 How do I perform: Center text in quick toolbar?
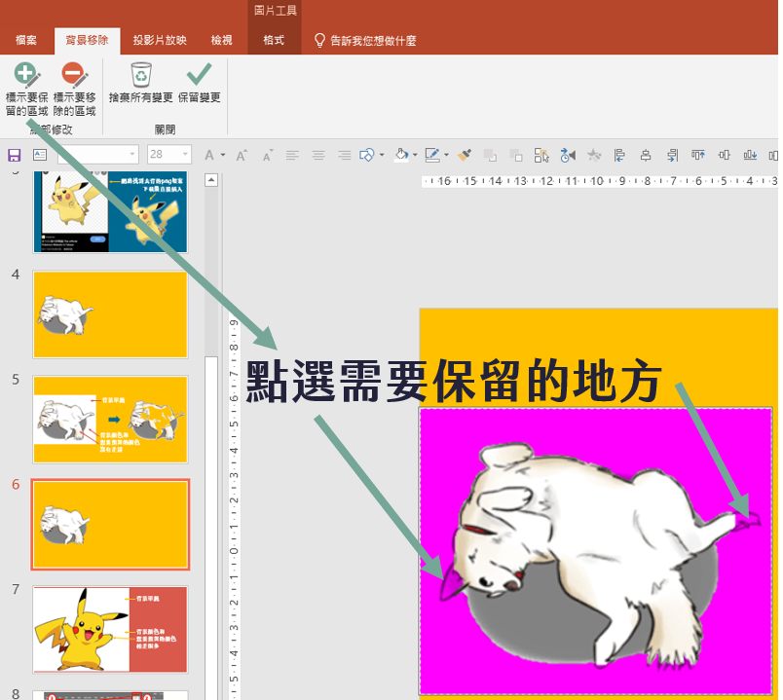coord(318,156)
